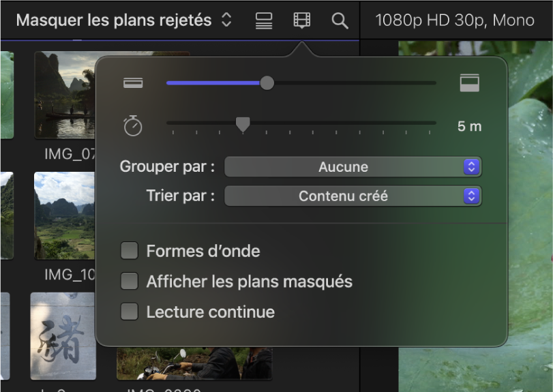Open Masquer les plans rejetés filter menu
553x392 pixels.
pos(124,20)
